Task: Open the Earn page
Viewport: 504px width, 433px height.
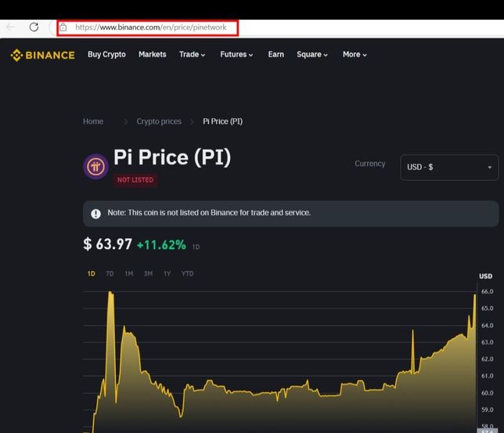Action: point(275,55)
